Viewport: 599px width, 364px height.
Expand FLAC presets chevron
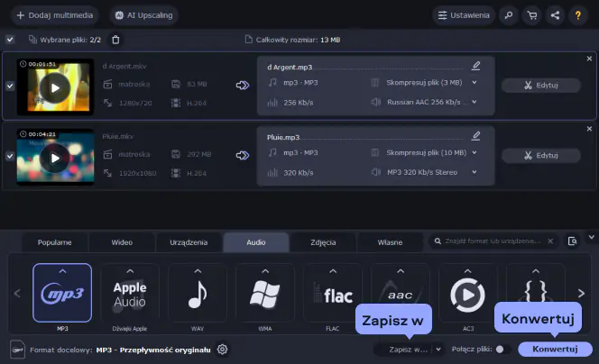click(x=333, y=271)
